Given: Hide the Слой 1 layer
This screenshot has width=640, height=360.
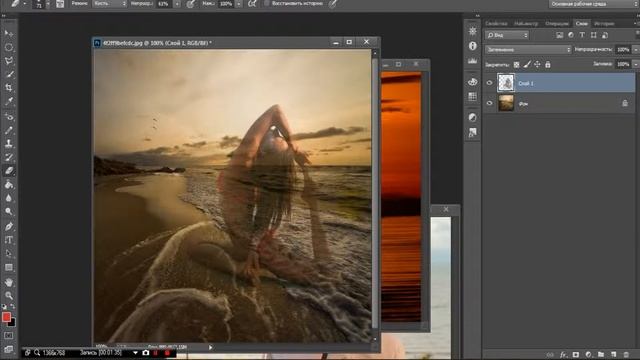Looking at the screenshot, I should coord(489,83).
